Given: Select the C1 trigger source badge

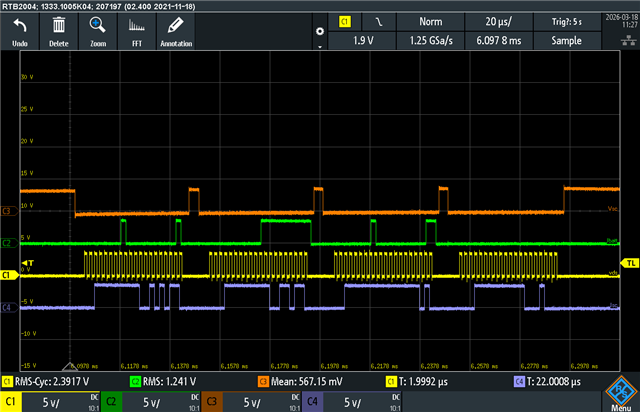Looking at the screenshot, I should tap(345, 22).
